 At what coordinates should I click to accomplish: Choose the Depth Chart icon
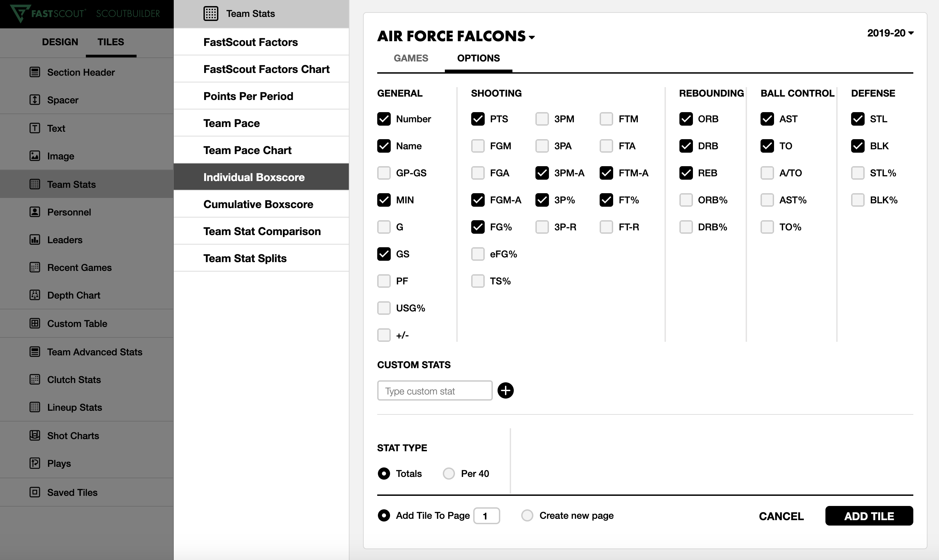[35, 295]
